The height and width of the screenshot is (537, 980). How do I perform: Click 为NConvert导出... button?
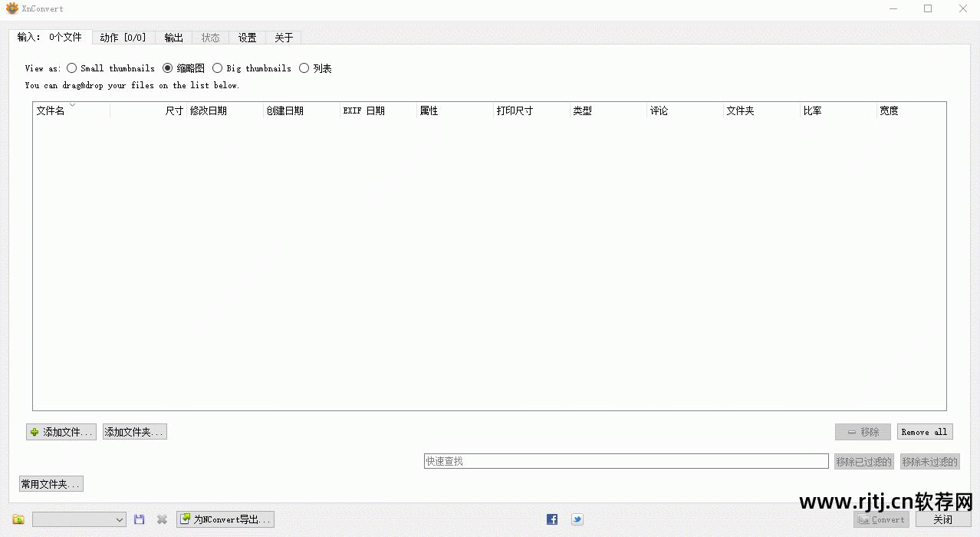pos(225,519)
